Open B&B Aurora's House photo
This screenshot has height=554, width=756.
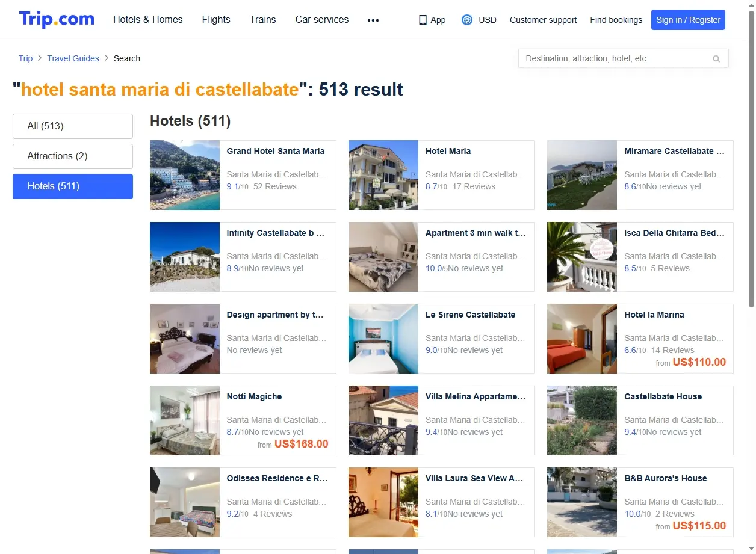pyautogui.click(x=582, y=502)
